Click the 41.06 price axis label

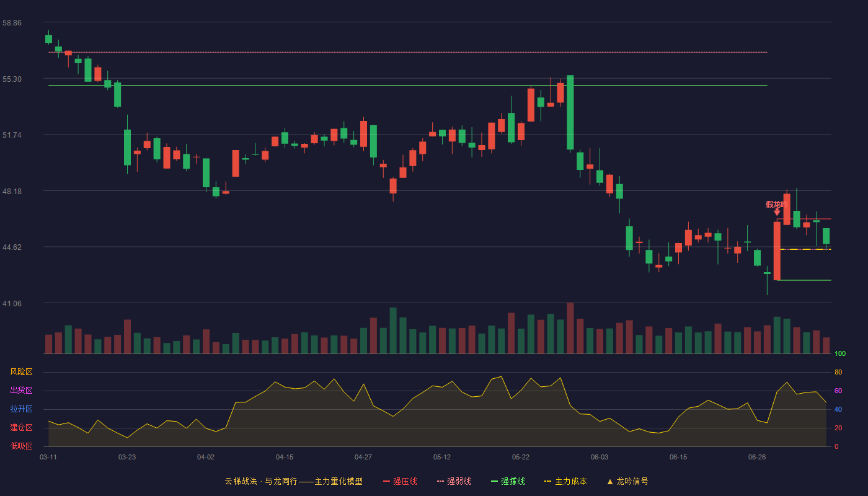12,303
